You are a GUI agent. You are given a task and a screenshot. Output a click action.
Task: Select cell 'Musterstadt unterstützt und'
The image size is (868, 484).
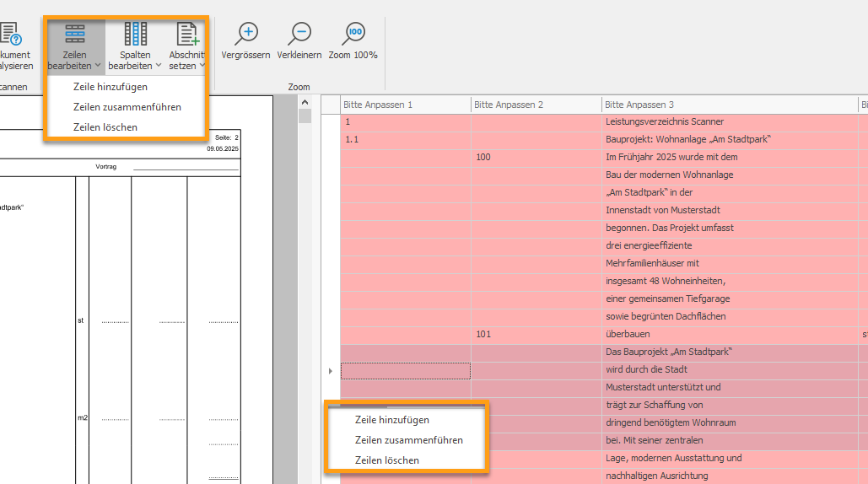730,387
